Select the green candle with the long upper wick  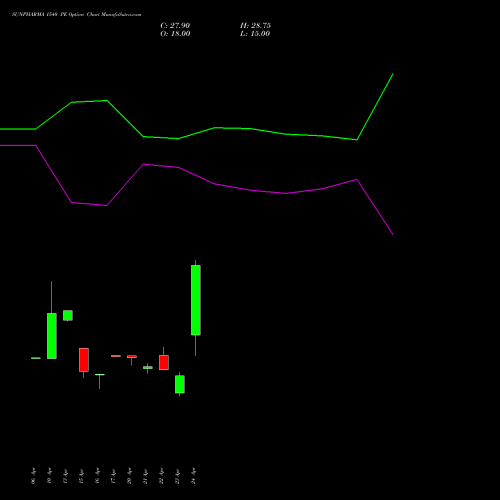(52, 336)
